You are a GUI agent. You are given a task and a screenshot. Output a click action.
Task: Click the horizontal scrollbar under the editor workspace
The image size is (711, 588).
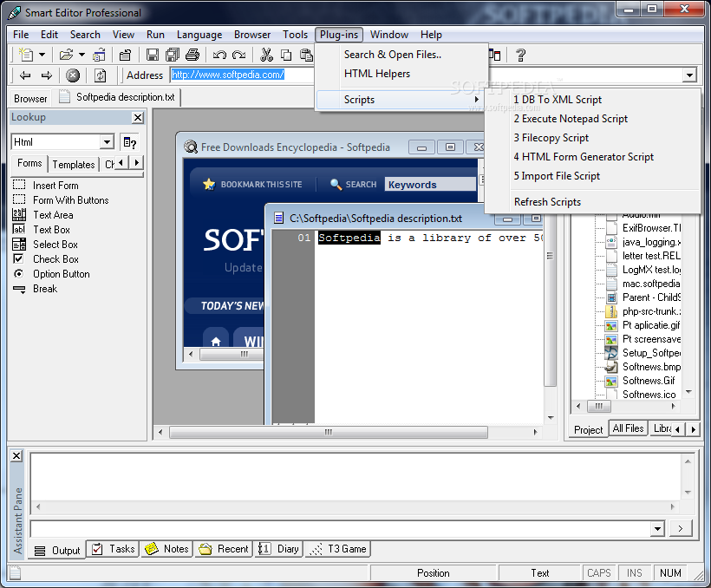(328, 432)
